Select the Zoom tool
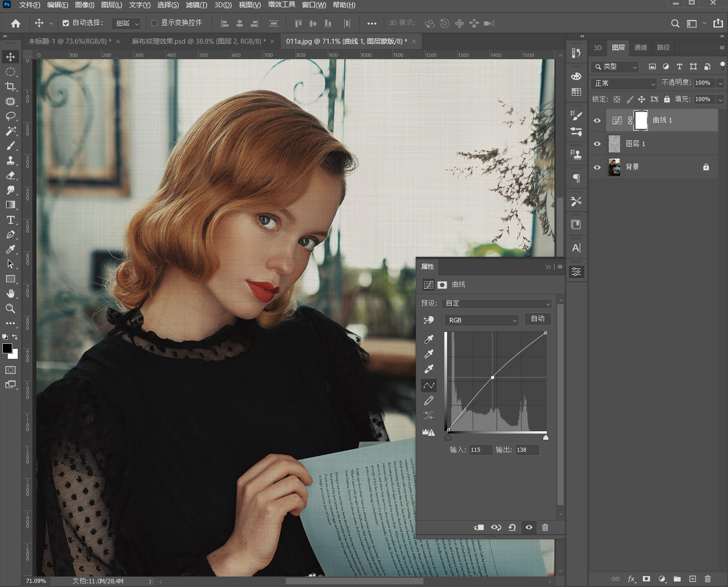 click(10, 308)
